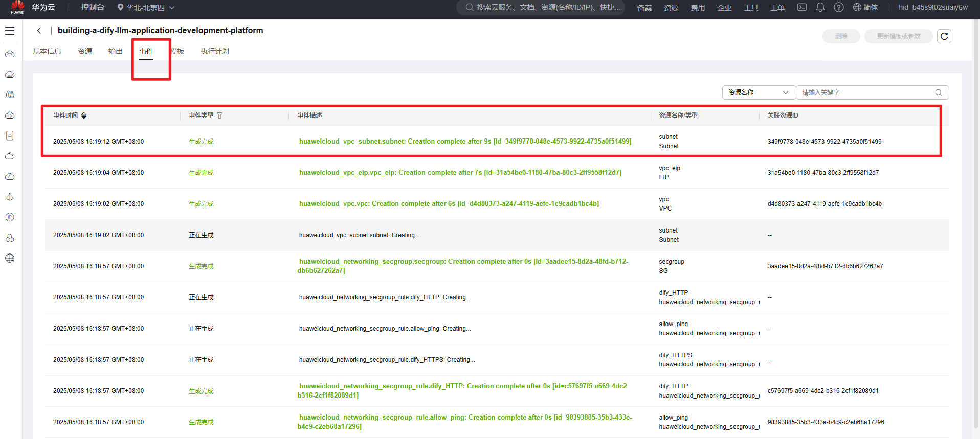Click the huaweicloud_vpc_subnet.subnet: Creating... description
The width and height of the screenshot is (980, 439).
pos(359,235)
